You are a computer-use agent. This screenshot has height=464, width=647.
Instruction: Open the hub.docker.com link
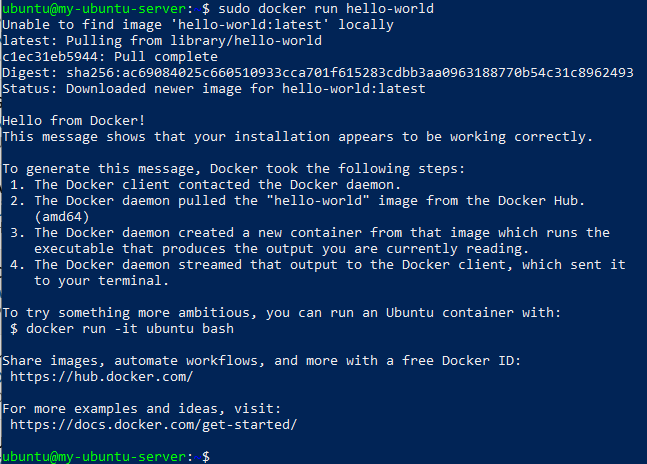click(101, 376)
